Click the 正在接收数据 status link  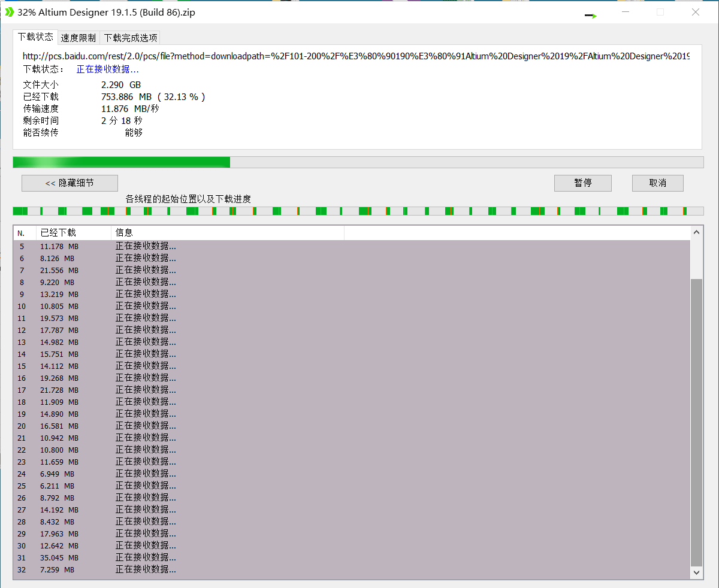click(107, 68)
